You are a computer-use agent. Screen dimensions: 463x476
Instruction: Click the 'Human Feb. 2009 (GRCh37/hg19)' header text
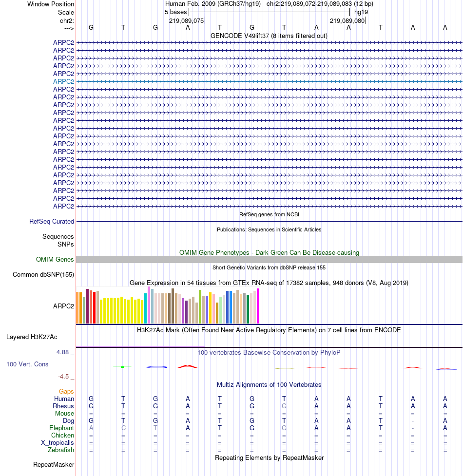click(x=213, y=3)
